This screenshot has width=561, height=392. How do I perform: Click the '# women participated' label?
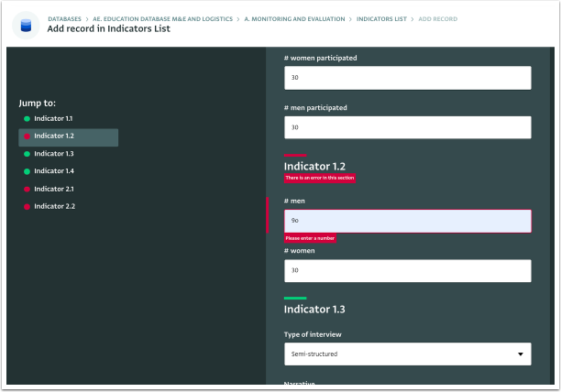320,59
